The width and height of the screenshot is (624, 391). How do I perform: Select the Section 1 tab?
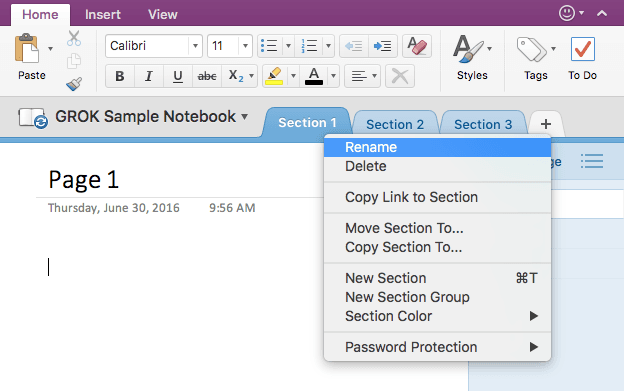(x=307, y=123)
